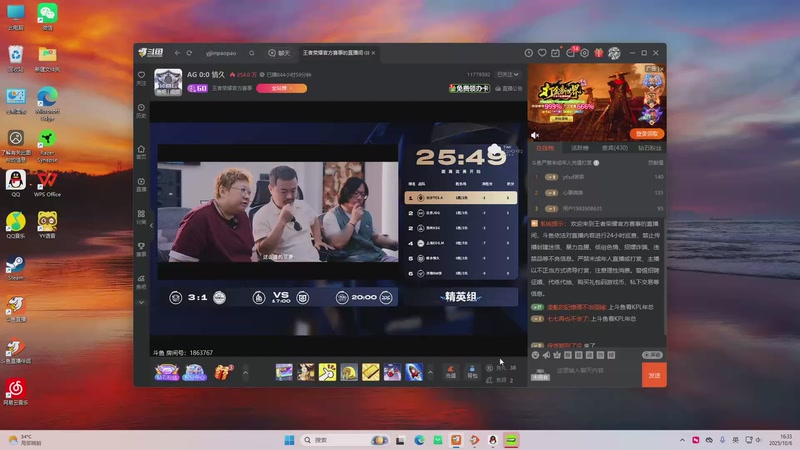The image size is (800, 450).
Task: Unmute the ad panel speaker icon
Action: [x=535, y=135]
